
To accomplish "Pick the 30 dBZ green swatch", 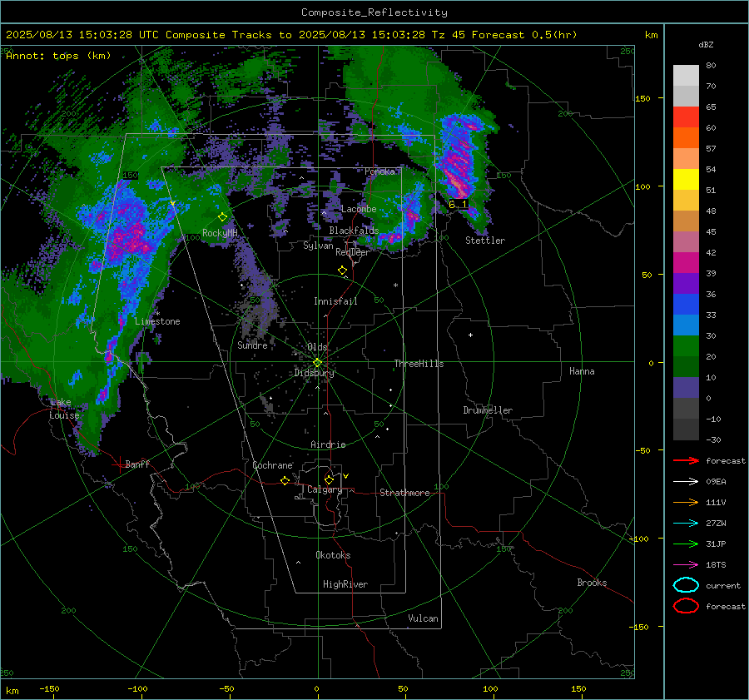I will coord(686,345).
